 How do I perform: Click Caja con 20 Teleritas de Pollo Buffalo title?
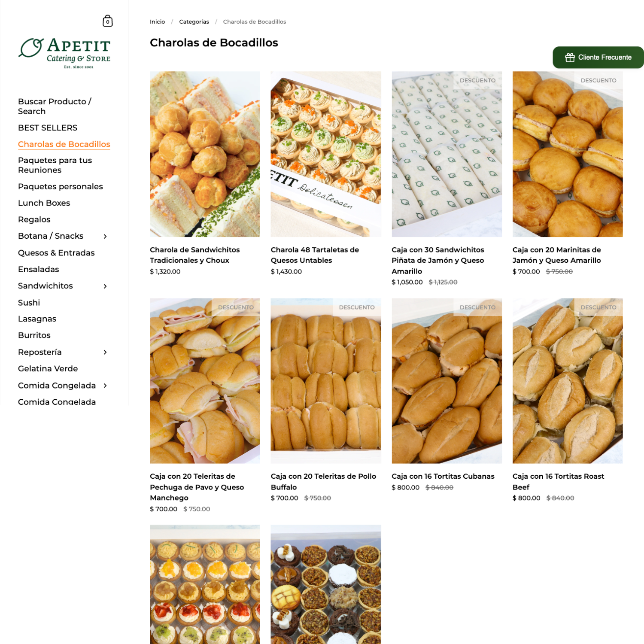click(x=323, y=482)
